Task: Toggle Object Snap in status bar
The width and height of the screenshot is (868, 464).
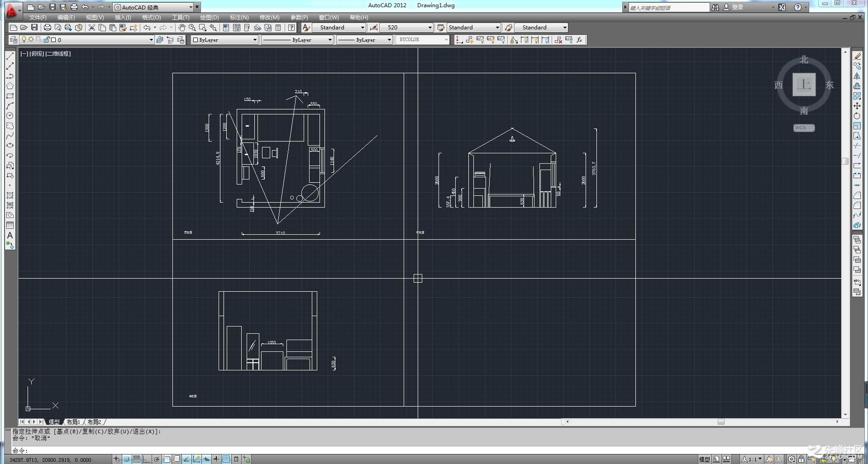Action: pyautogui.click(x=167, y=459)
